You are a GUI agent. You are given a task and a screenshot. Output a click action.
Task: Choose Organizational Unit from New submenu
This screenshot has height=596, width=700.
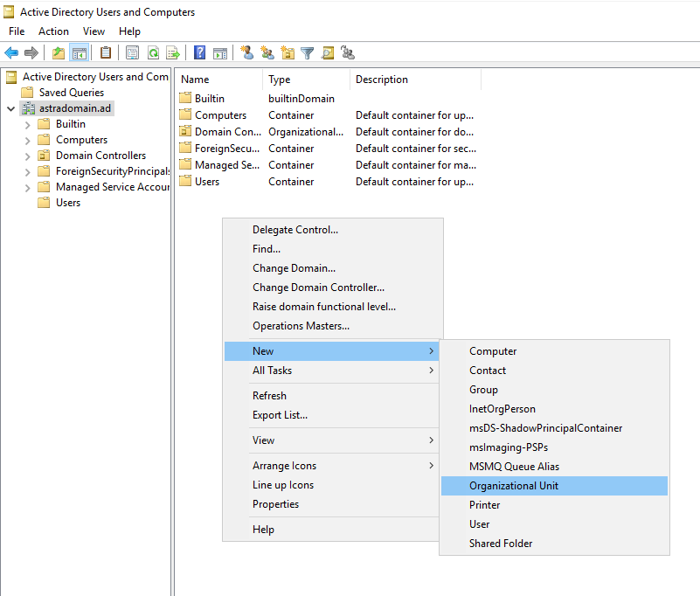point(554,486)
